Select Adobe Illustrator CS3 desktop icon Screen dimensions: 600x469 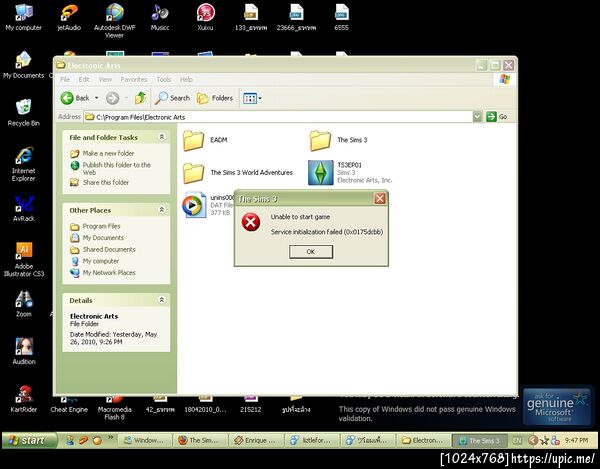(x=24, y=259)
